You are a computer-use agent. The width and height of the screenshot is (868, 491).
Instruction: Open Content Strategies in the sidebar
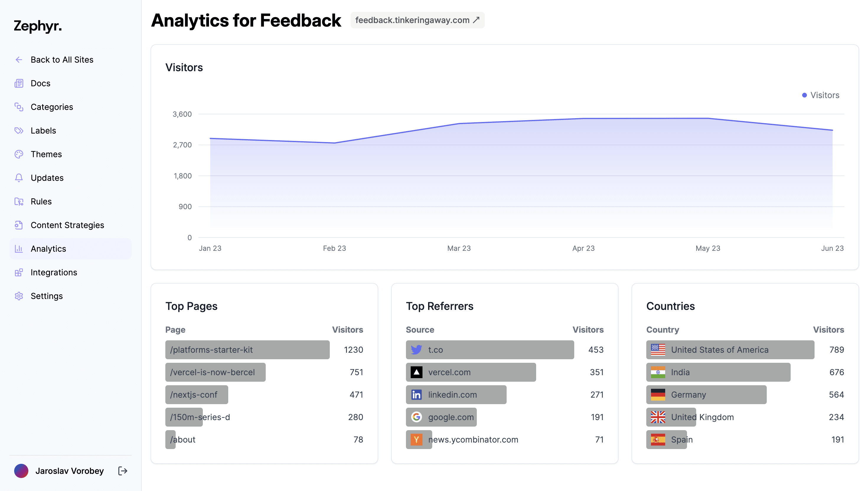67,225
